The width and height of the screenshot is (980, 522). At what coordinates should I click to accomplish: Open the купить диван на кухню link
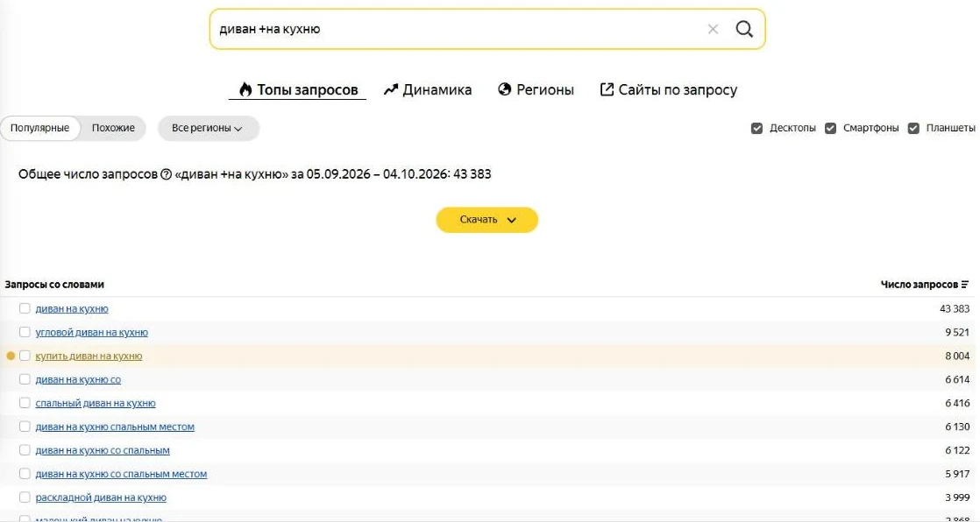tap(89, 356)
